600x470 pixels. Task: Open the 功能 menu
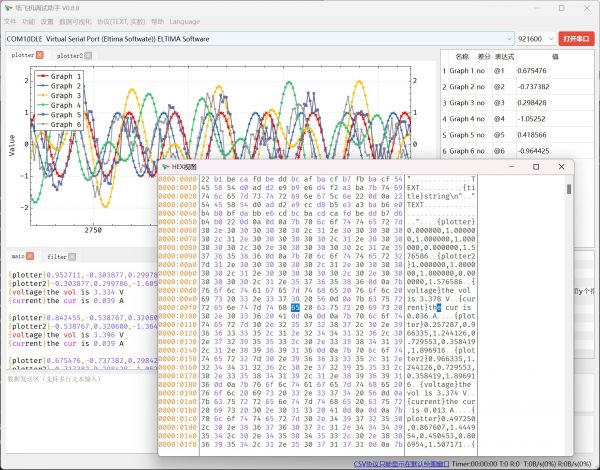pyautogui.click(x=29, y=21)
